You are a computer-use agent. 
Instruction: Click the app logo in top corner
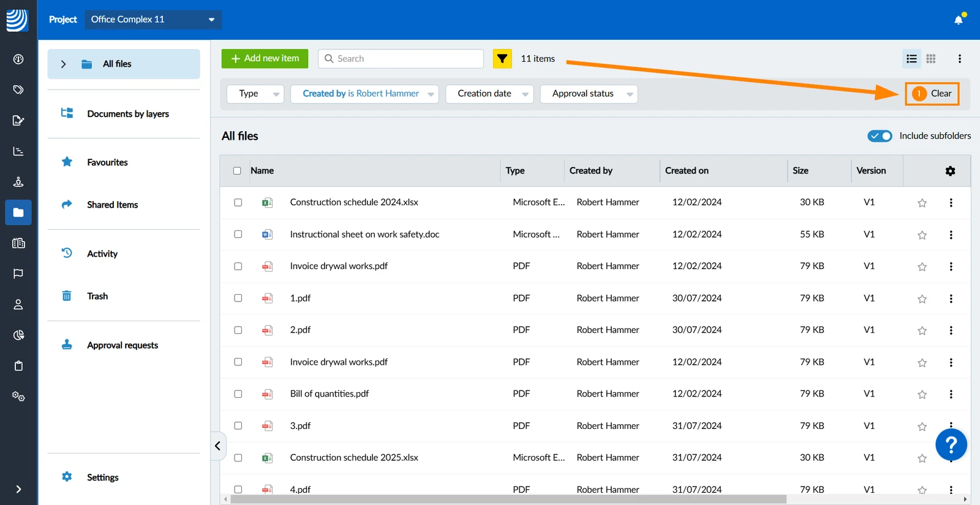pos(17,20)
